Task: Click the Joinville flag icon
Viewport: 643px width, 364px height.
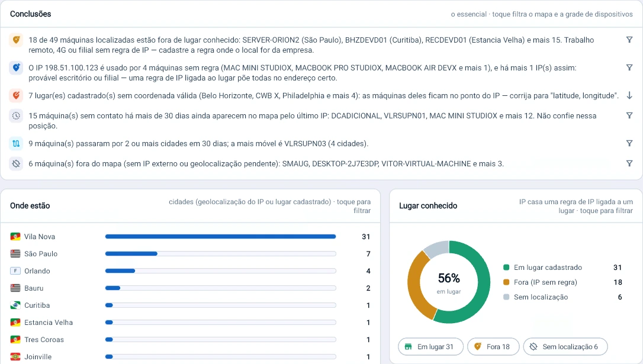Action: (15, 357)
